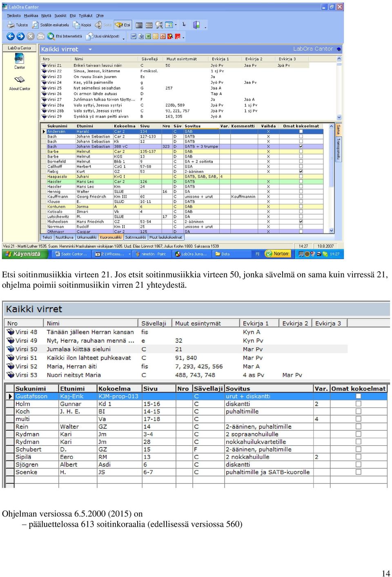The width and height of the screenshot is (392, 577).
Task: Click the Etsi binoculars button
Action: (x=123, y=25)
